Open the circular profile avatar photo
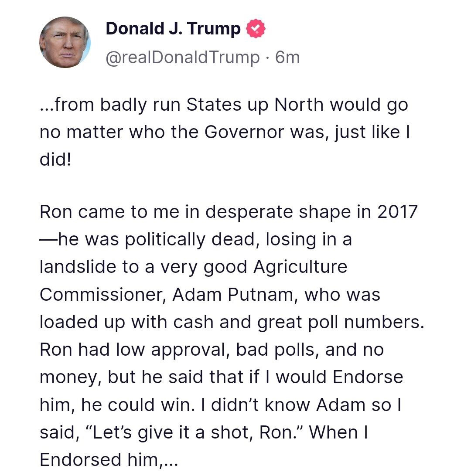Screen dimensions: 471x476 65,42
